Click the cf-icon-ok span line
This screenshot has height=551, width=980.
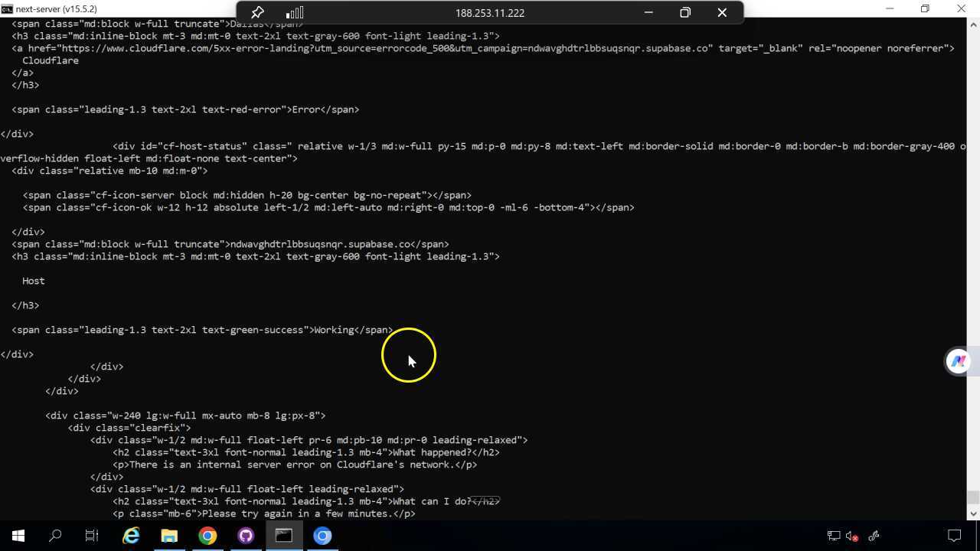click(x=328, y=207)
